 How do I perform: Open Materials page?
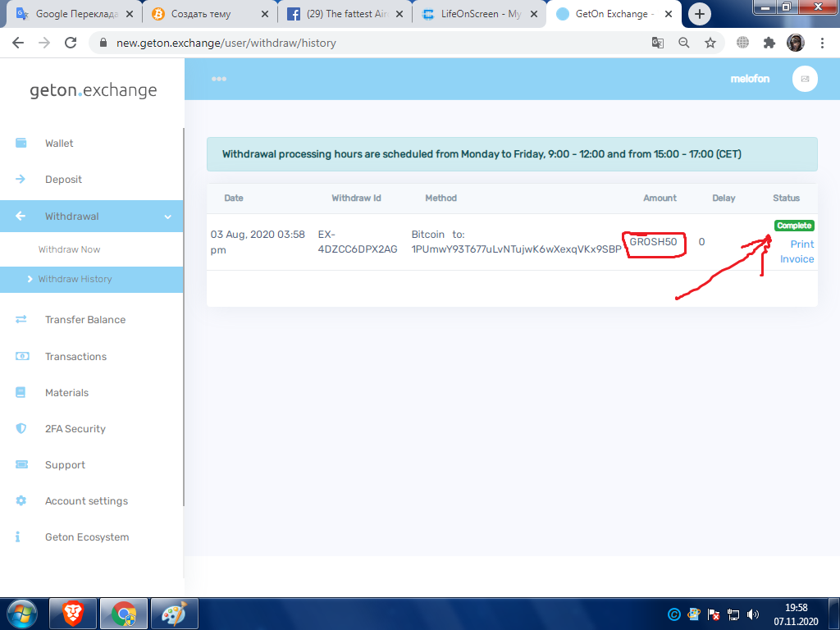(x=66, y=393)
